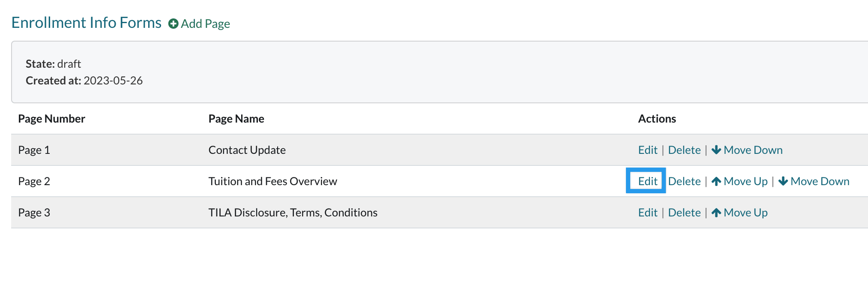
Task: Click the plus icon beside Add Page
Action: (173, 24)
